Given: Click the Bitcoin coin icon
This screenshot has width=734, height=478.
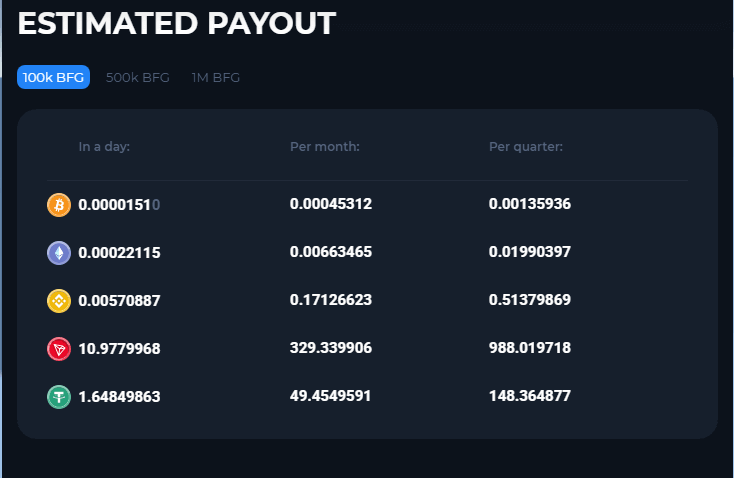Looking at the screenshot, I should pos(59,205).
